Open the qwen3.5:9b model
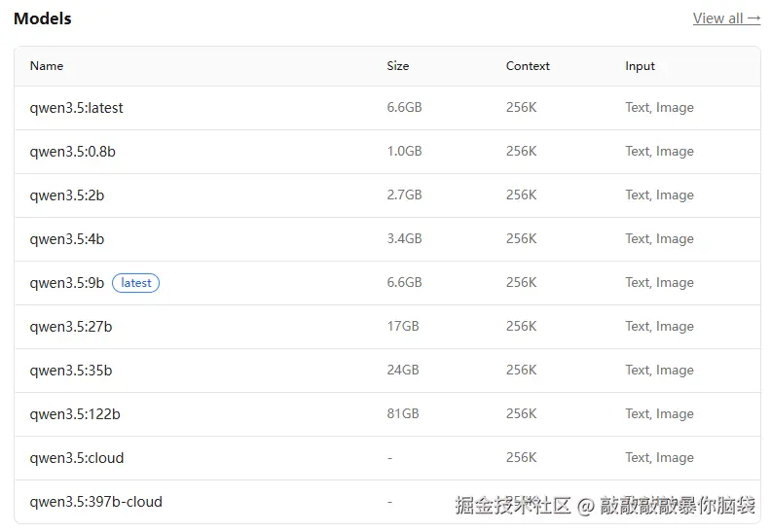 67,283
